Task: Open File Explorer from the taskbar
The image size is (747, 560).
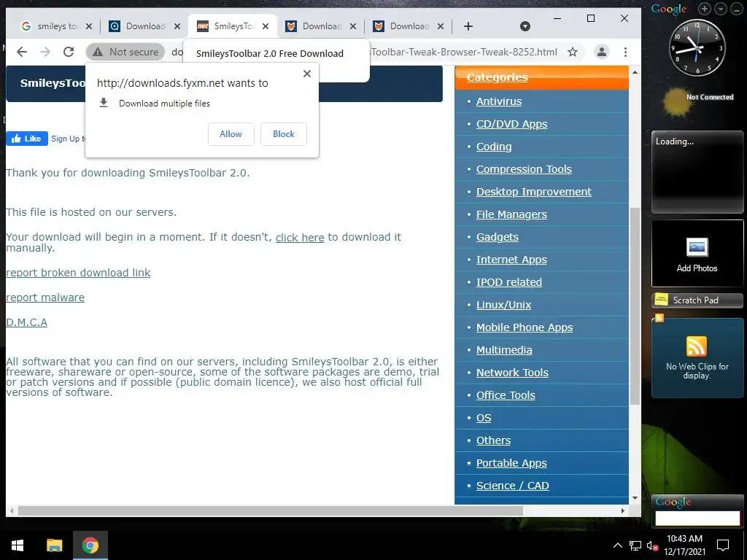Action: tap(54, 545)
